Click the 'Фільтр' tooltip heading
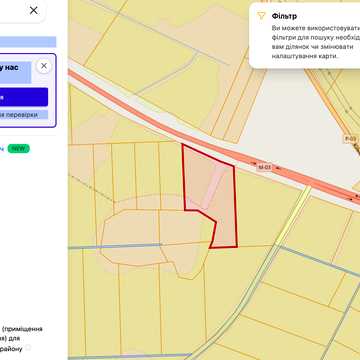Viewport: 360px width, 360px height. (284, 16)
